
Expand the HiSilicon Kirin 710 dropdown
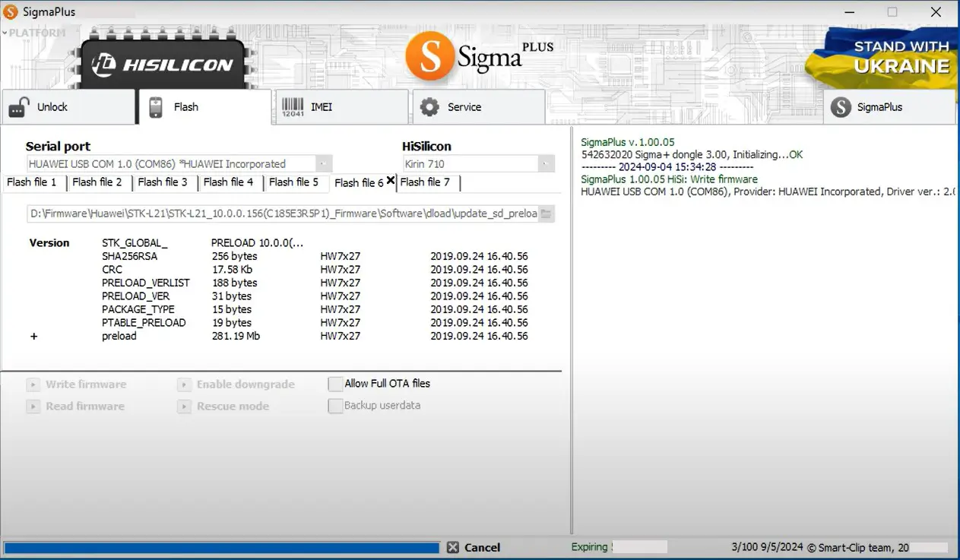coord(547,164)
